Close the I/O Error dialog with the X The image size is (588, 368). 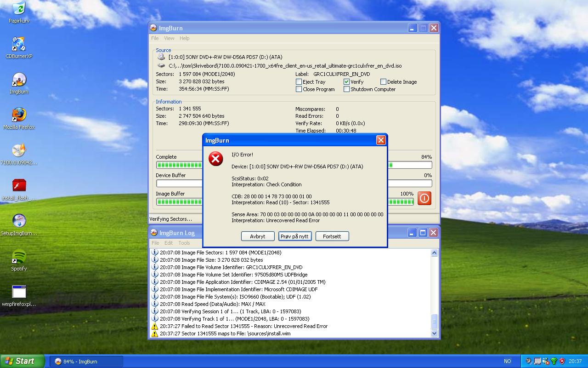click(381, 140)
